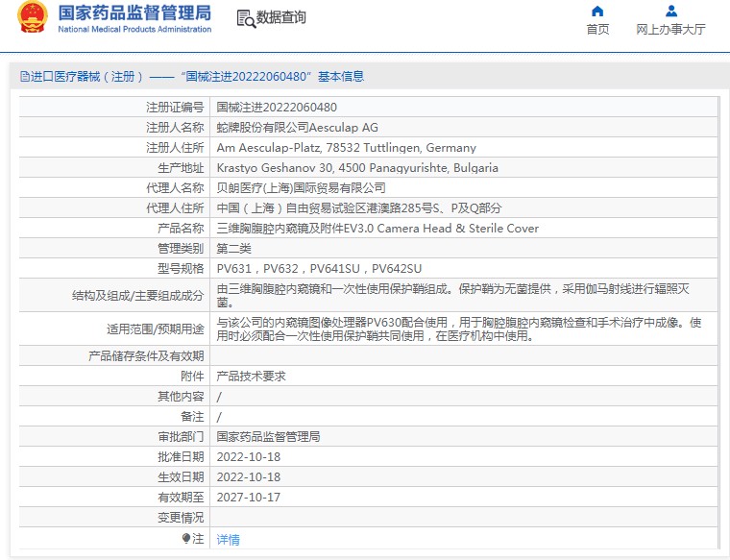Click the 其他内容 label

(x=181, y=396)
